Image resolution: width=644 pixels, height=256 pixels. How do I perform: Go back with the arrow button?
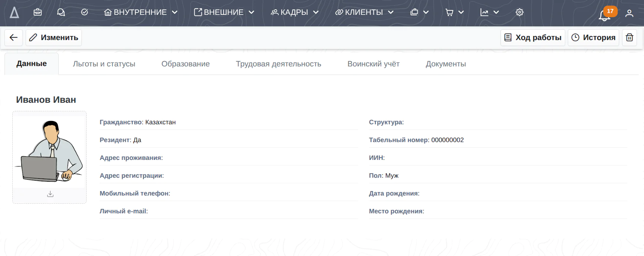click(x=14, y=37)
